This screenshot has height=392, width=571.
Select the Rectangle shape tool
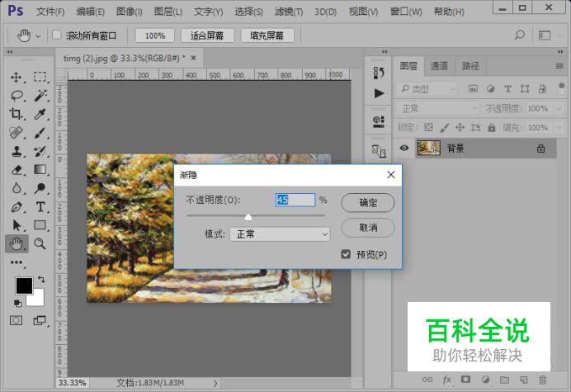[x=40, y=224]
